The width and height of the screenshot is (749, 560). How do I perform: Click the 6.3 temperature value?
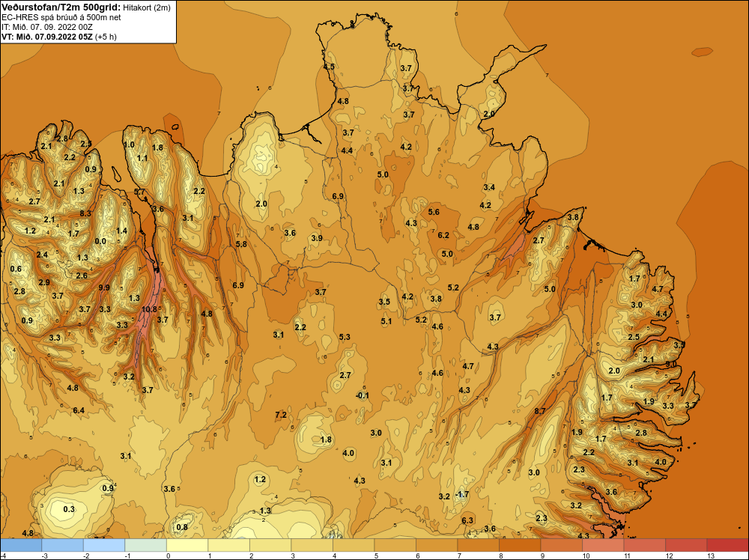[x=467, y=520]
